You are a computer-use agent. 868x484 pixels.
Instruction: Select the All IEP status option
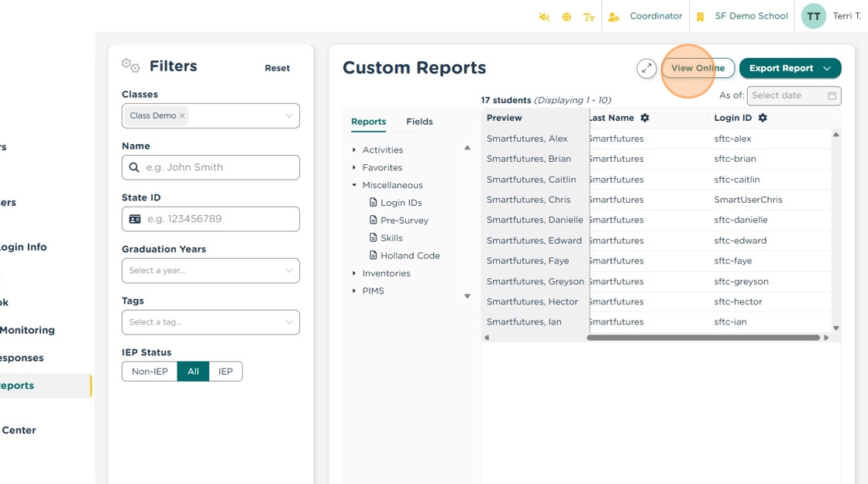coord(193,372)
